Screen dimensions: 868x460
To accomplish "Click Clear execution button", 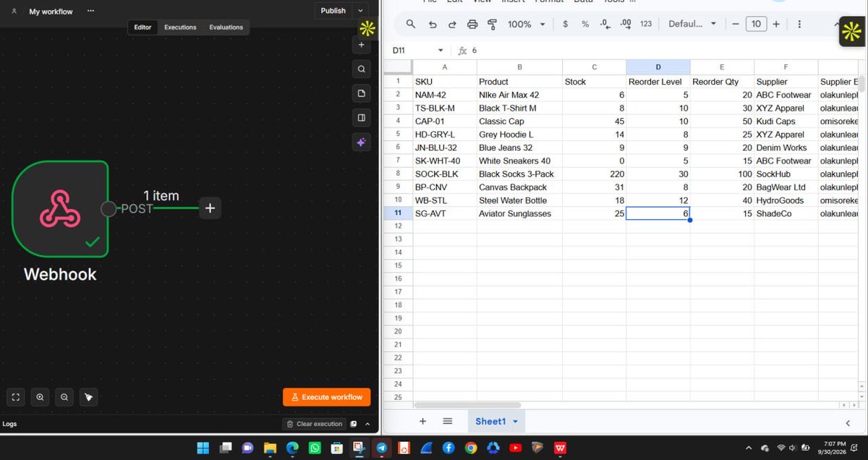I will [x=315, y=424].
